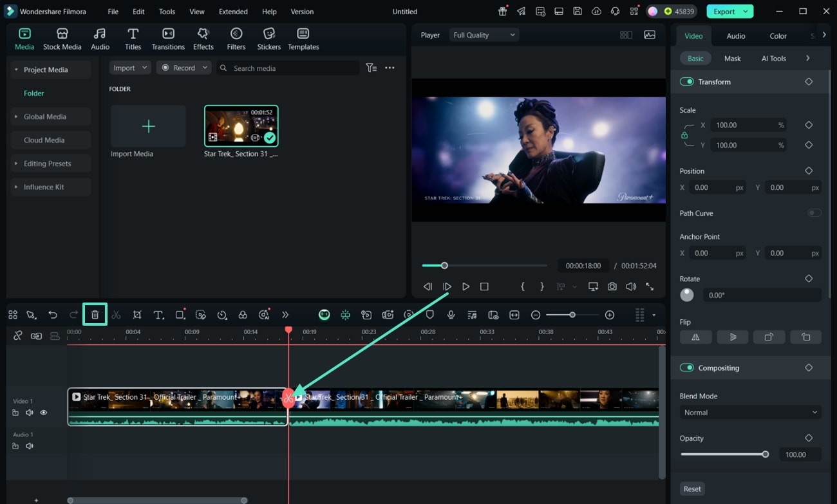The image size is (837, 504).
Task: Enable the Path Curve switch
Action: pyautogui.click(x=814, y=213)
